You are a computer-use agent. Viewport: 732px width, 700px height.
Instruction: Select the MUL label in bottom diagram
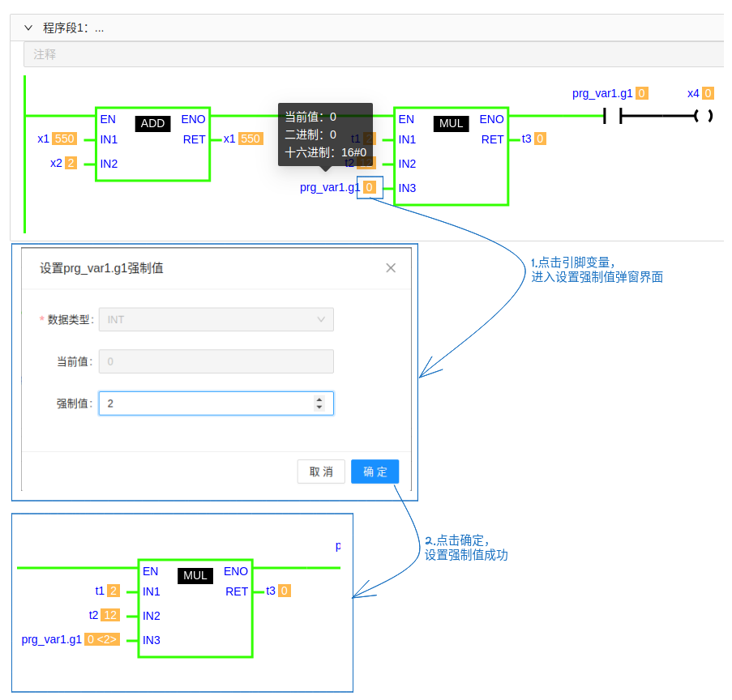[x=195, y=575]
